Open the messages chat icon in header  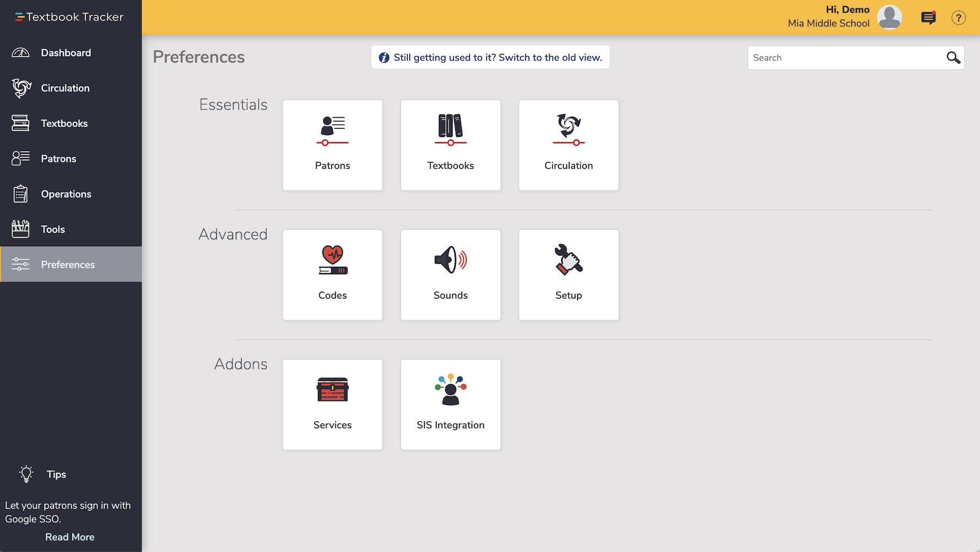coord(928,18)
